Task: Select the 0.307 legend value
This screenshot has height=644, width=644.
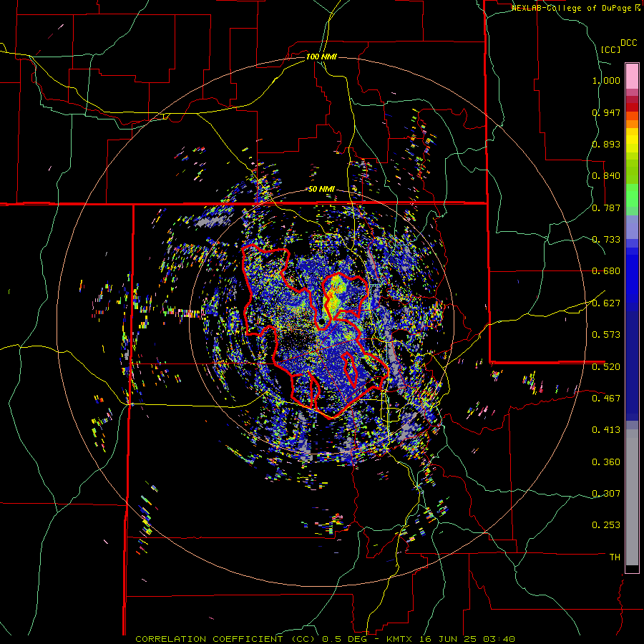Action: click(606, 494)
